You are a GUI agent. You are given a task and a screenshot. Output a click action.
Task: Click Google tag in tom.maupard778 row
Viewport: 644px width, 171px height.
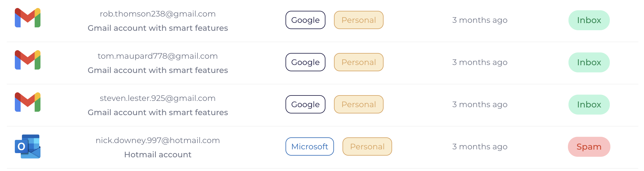click(x=305, y=62)
